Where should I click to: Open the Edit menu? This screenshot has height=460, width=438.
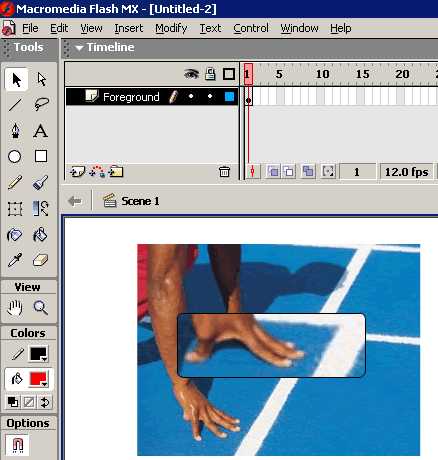click(x=59, y=28)
